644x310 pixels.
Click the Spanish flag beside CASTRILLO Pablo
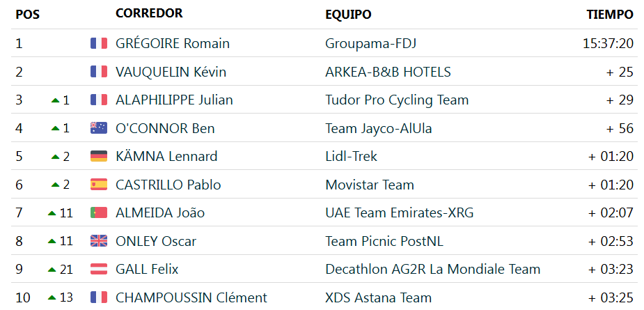(x=99, y=185)
